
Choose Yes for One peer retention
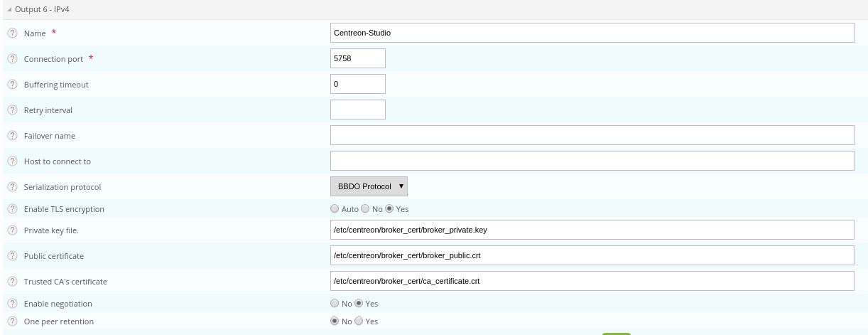[359, 321]
